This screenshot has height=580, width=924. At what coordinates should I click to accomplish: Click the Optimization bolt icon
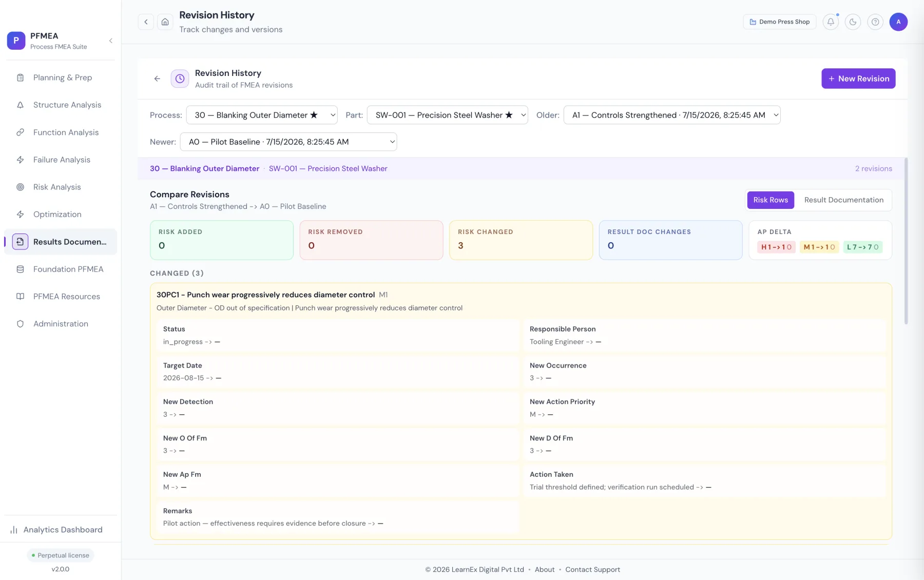[x=21, y=215]
